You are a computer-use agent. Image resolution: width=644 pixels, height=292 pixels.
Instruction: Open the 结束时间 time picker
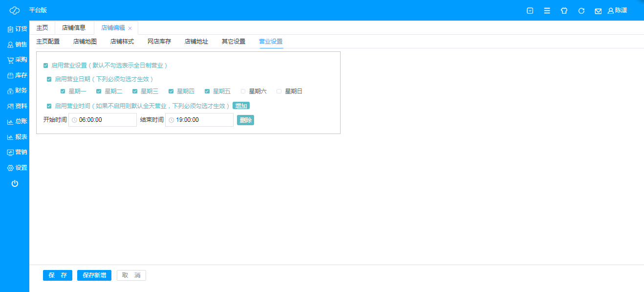coord(199,120)
